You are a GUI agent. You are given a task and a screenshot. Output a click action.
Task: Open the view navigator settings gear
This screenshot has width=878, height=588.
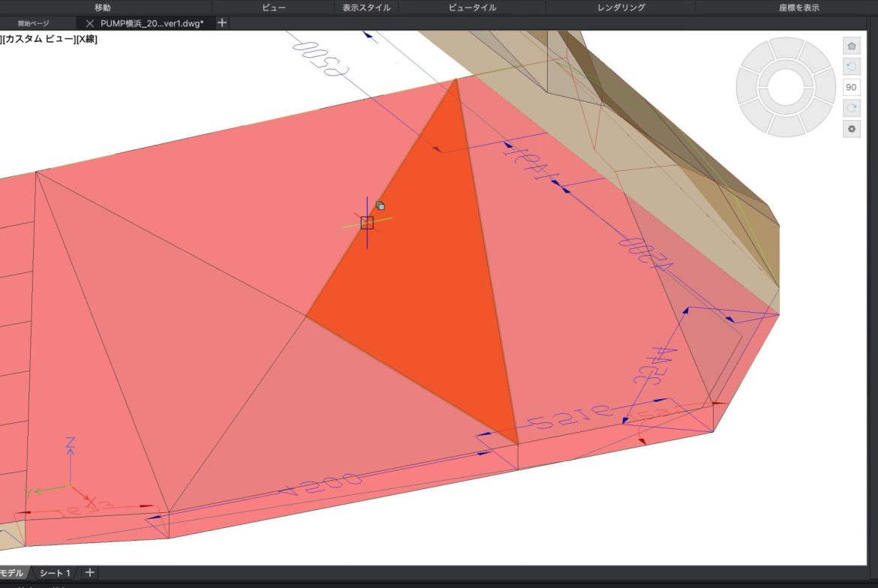[851, 129]
